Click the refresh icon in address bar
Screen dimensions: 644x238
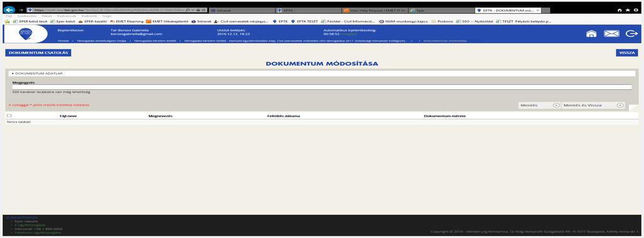203,10
